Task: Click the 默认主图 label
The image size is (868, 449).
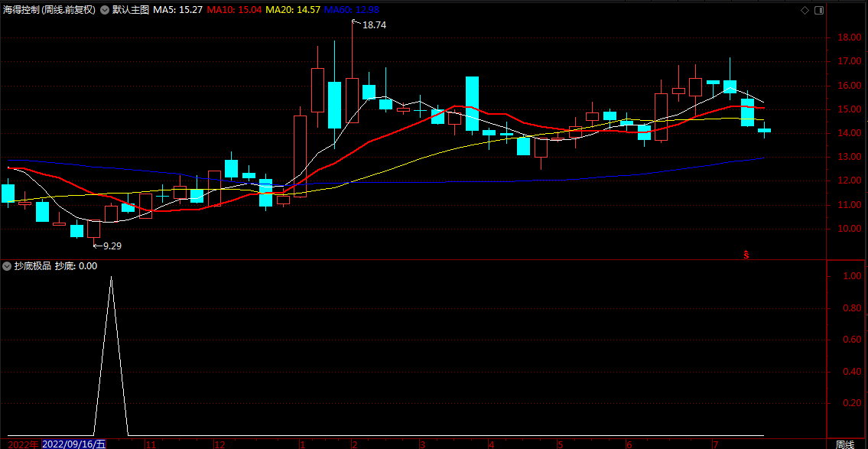Action: [130, 10]
